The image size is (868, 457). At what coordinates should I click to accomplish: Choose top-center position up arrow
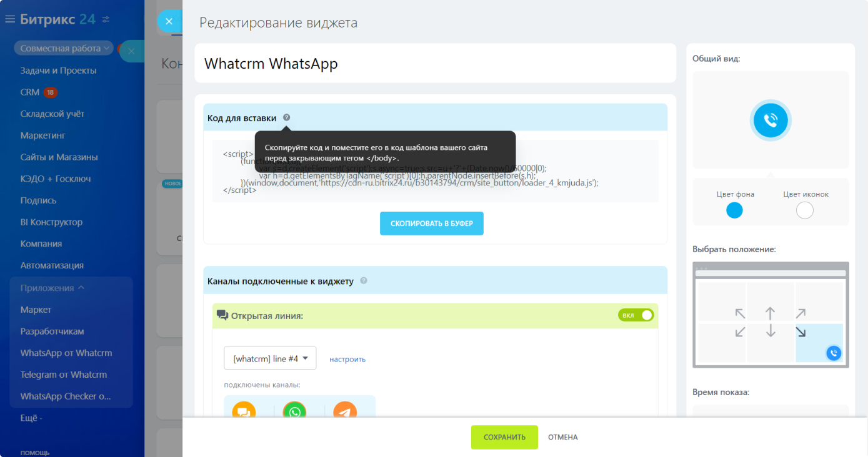point(770,313)
